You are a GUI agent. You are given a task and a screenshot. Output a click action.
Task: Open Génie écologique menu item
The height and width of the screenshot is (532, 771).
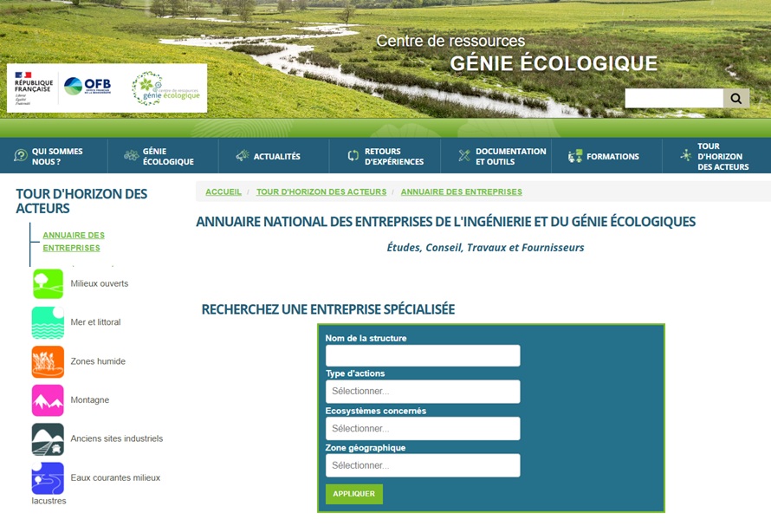coord(163,156)
